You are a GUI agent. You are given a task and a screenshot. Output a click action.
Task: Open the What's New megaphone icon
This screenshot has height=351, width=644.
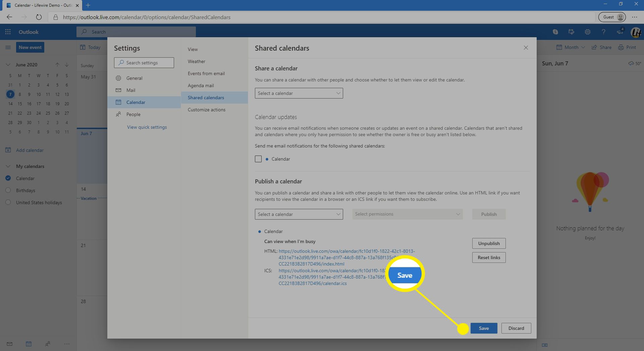tap(620, 32)
